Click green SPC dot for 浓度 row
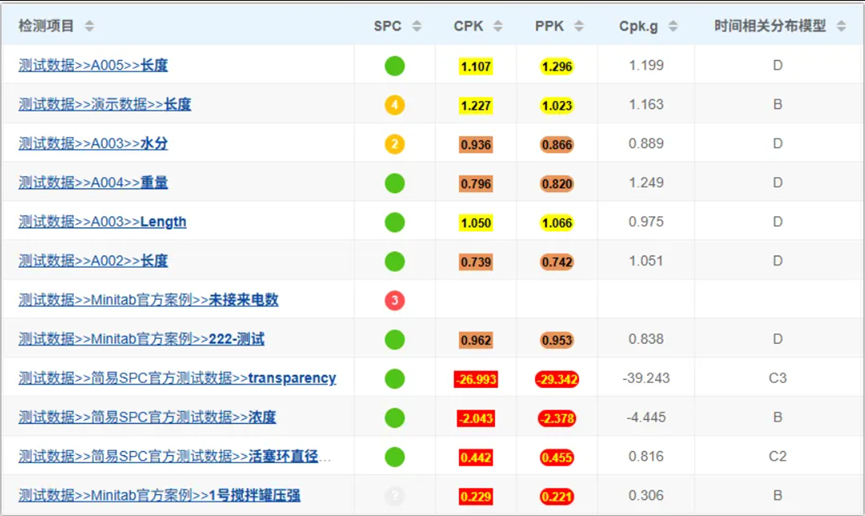 (x=394, y=418)
